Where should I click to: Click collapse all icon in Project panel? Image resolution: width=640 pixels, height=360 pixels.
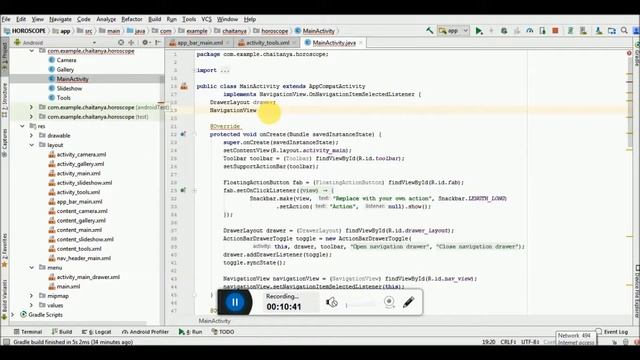[131, 42]
